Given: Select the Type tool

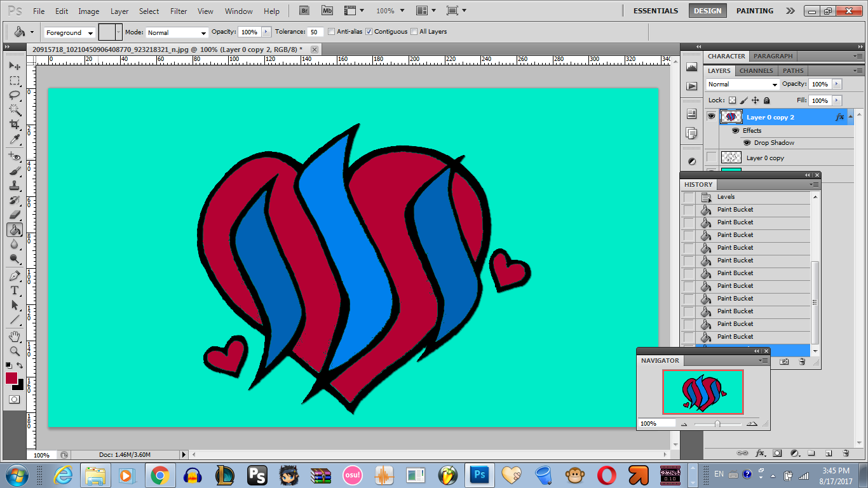Looking at the screenshot, I should (x=15, y=290).
